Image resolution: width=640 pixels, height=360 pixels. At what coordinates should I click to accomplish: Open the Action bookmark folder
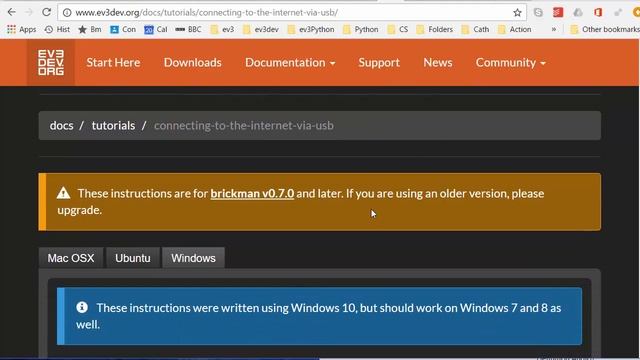[x=515, y=29]
